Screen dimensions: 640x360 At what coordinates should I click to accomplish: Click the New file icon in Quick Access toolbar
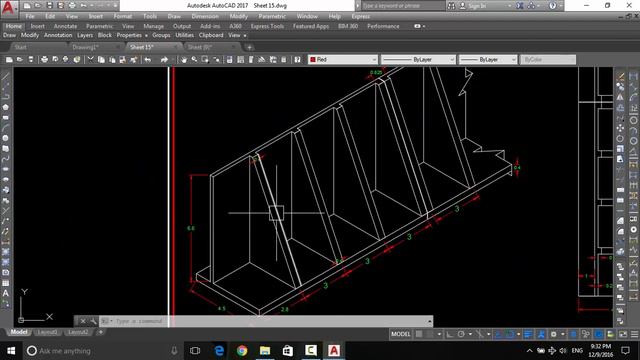click(x=27, y=6)
